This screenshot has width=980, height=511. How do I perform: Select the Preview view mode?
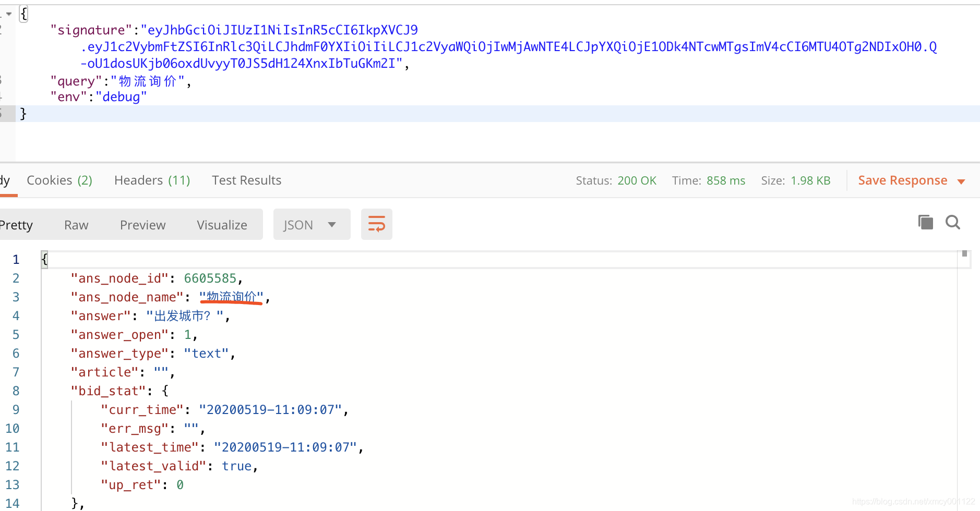point(142,225)
